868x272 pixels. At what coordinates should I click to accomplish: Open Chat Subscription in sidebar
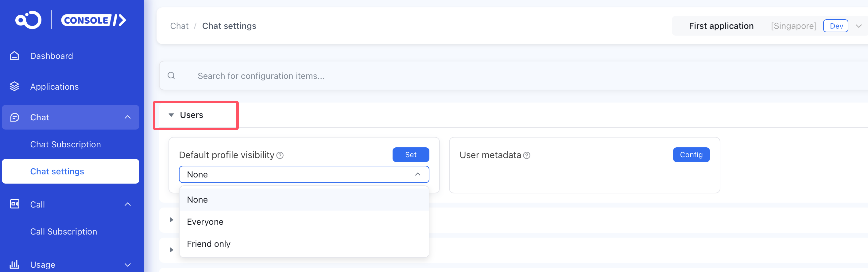[65, 144]
